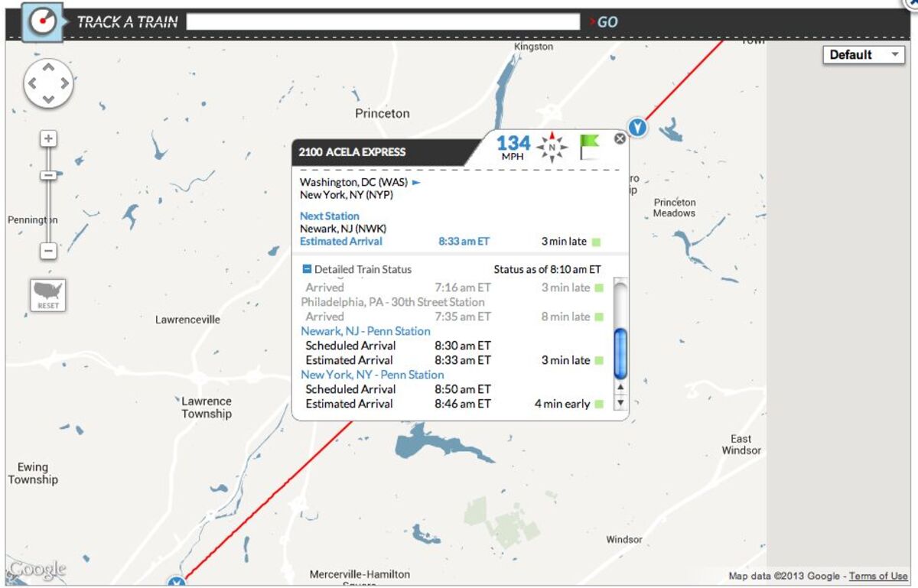Image resolution: width=918 pixels, height=588 pixels.
Task: Click the map zoom slider handle
Action: tap(48, 175)
